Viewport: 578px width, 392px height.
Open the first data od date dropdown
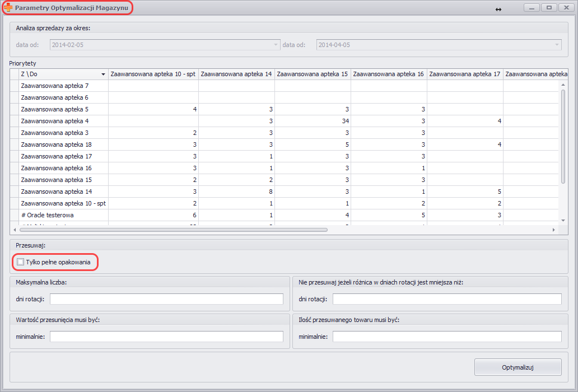pos(276,45)
